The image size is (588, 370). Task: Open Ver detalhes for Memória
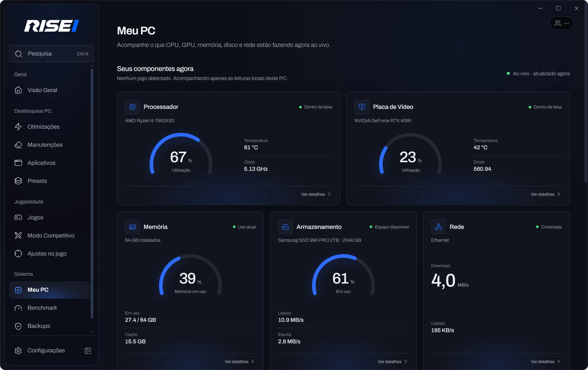[240, 361]
